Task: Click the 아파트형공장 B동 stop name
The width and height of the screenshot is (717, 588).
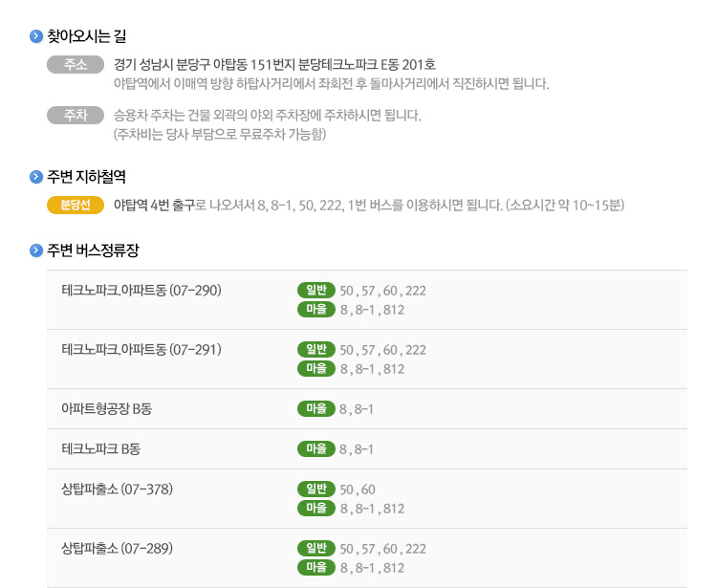Action: 106,409
